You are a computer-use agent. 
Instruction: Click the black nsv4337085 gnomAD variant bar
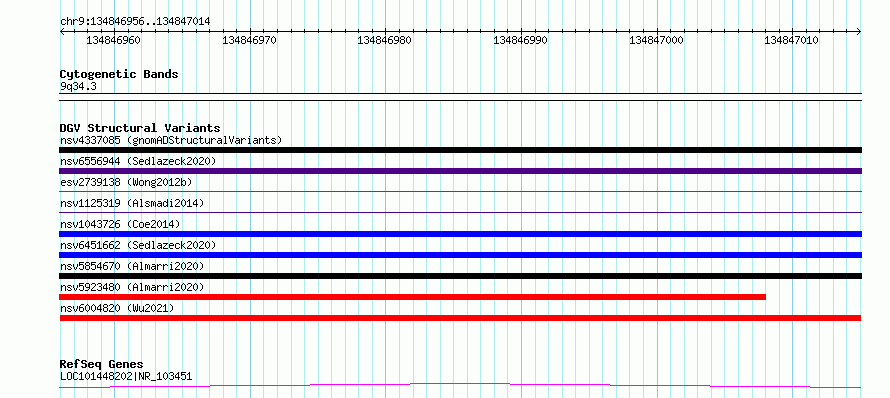click(x=460, y=150)
